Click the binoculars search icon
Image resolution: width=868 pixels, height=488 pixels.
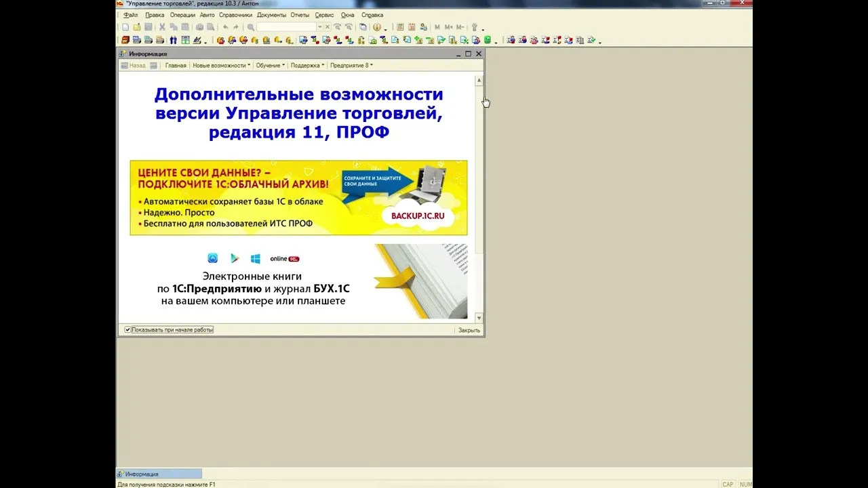173,40
